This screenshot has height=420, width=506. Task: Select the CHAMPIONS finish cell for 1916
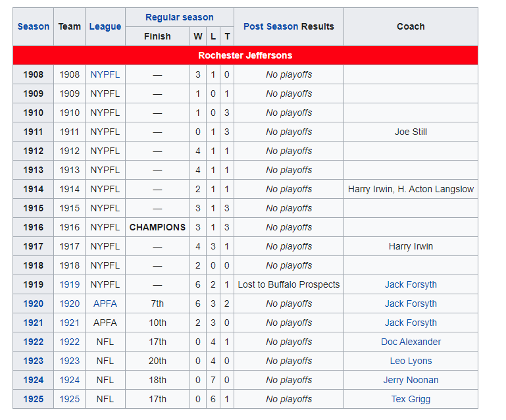pyautogui.click(x=157, y=227)
